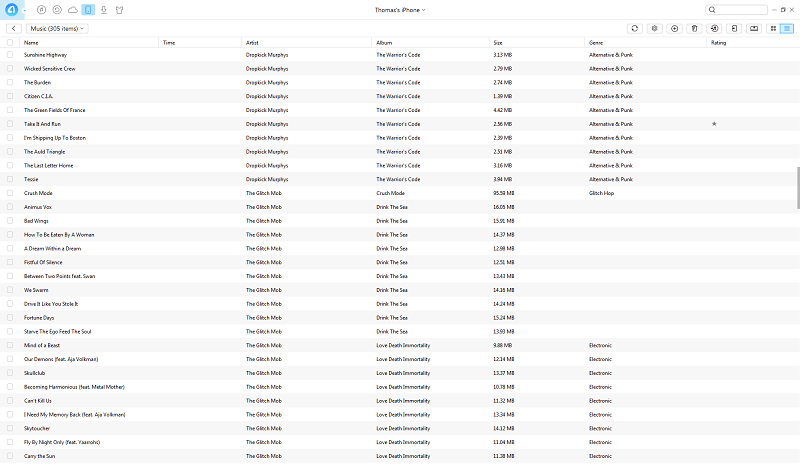Open the Music (305 items) dropdown

(x=57, y=29)
